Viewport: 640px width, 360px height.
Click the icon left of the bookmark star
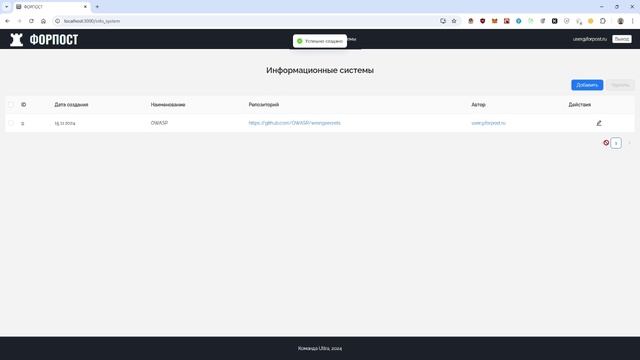[443, 21]
